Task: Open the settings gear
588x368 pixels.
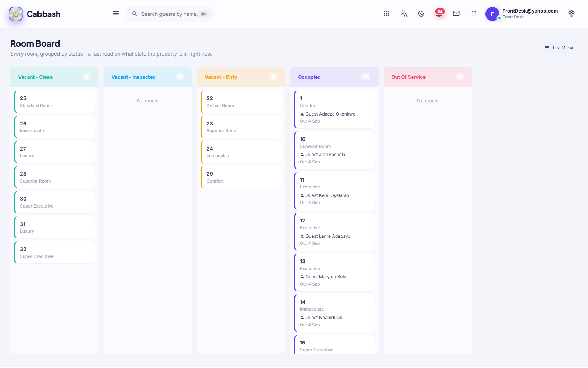Action: pyautogui.click(x=571, y=14)
